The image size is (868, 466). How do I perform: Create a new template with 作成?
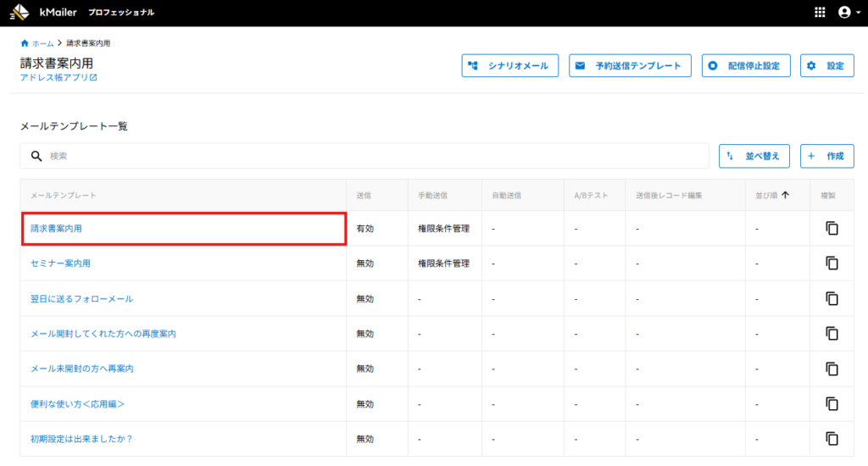(x=826, y=156)
